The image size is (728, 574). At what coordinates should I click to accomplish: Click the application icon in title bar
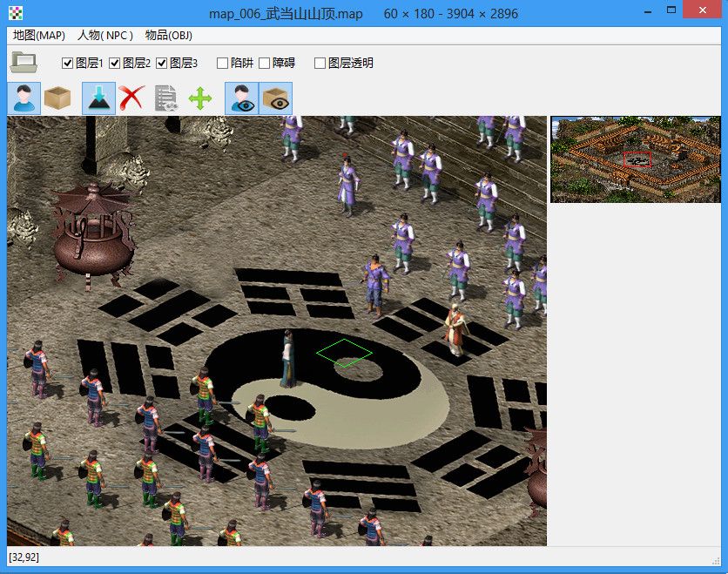point(16,13)
